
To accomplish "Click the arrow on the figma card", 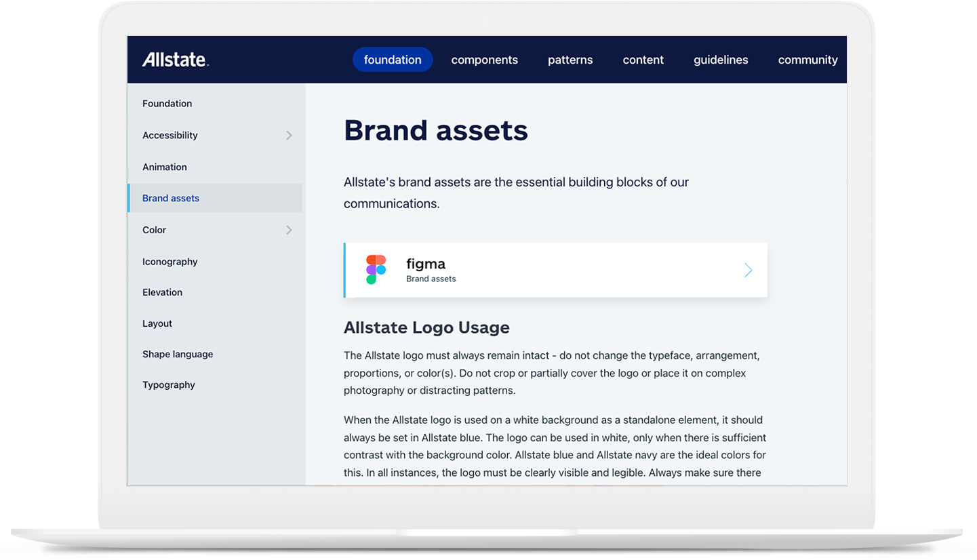I will tap(748, 271).
